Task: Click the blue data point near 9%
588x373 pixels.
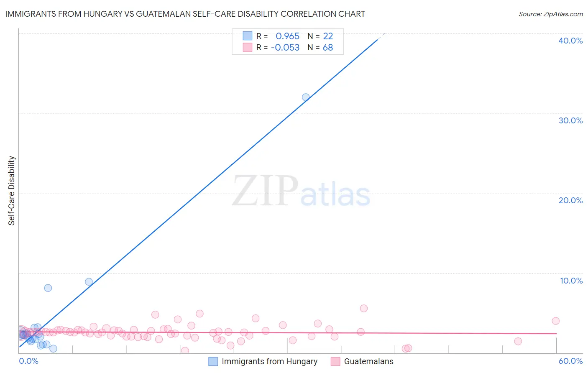Action: 89,282
